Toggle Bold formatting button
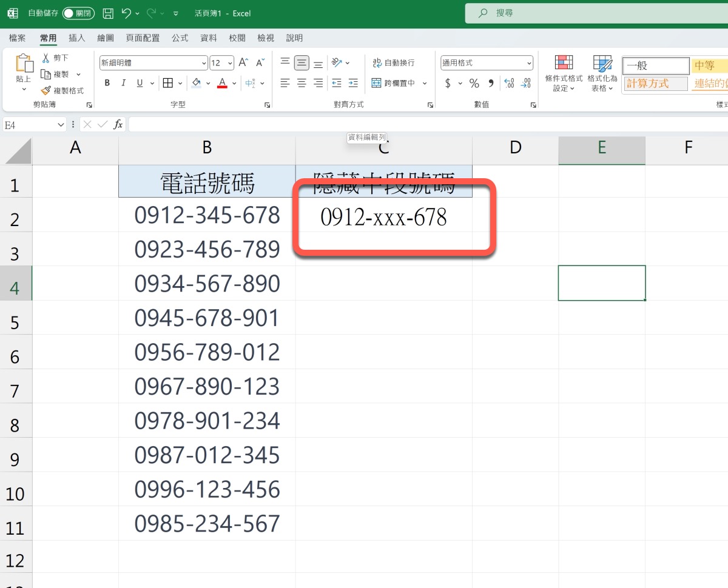Screen dimensions: 728x588 pyautogui.click(x=107, y=83)
